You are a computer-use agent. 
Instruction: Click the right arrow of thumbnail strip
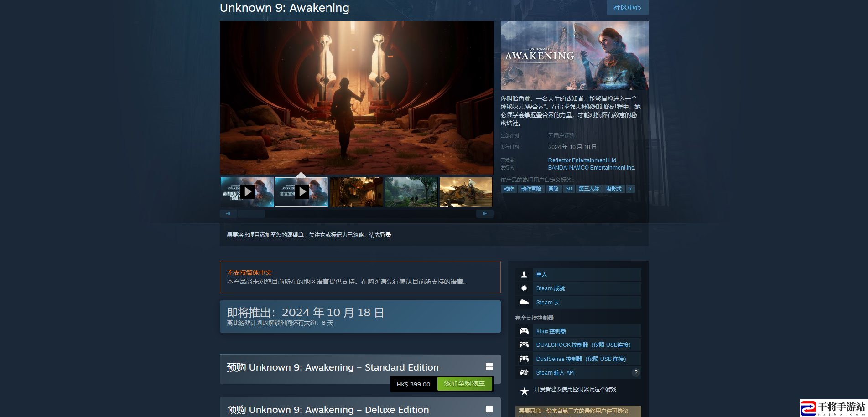tap(485, 213)
